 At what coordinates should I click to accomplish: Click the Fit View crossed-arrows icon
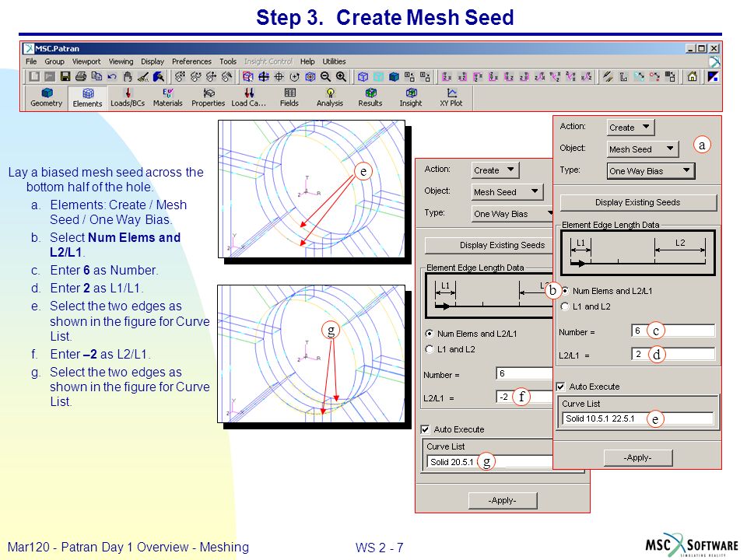tap(264, 76)
